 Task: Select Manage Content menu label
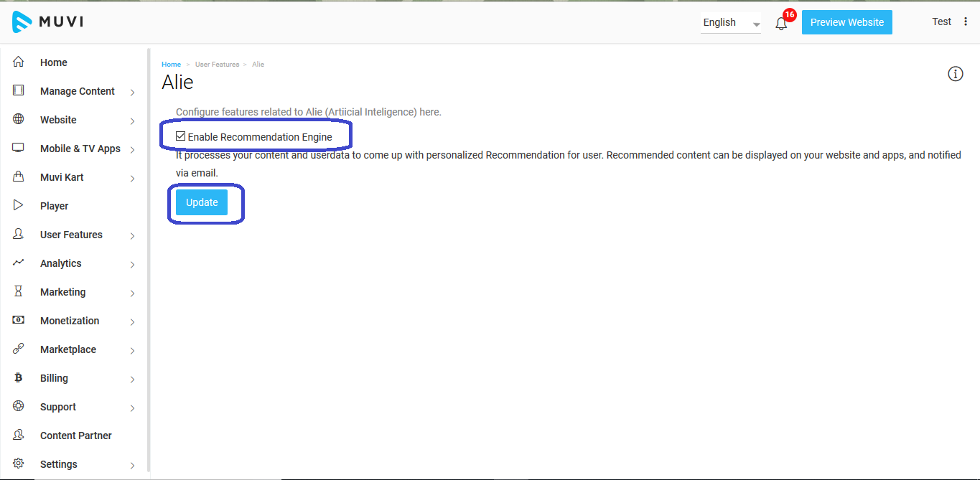coord(78,91)
